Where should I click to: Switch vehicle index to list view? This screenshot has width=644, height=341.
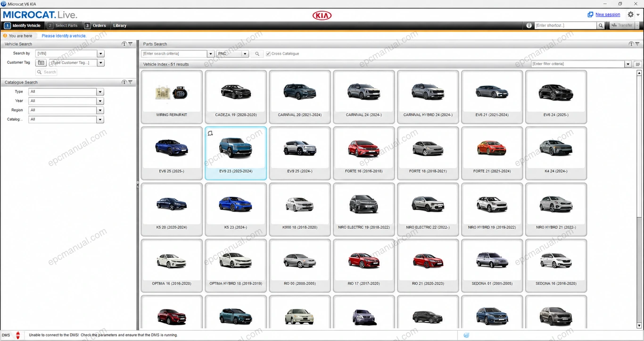(x=637, y=64)
